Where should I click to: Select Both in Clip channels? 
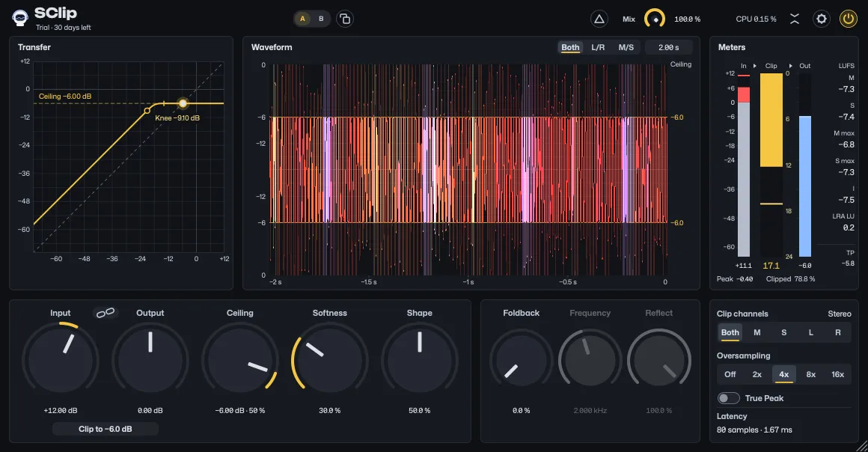pyautogui.click(x=730, y=332)
